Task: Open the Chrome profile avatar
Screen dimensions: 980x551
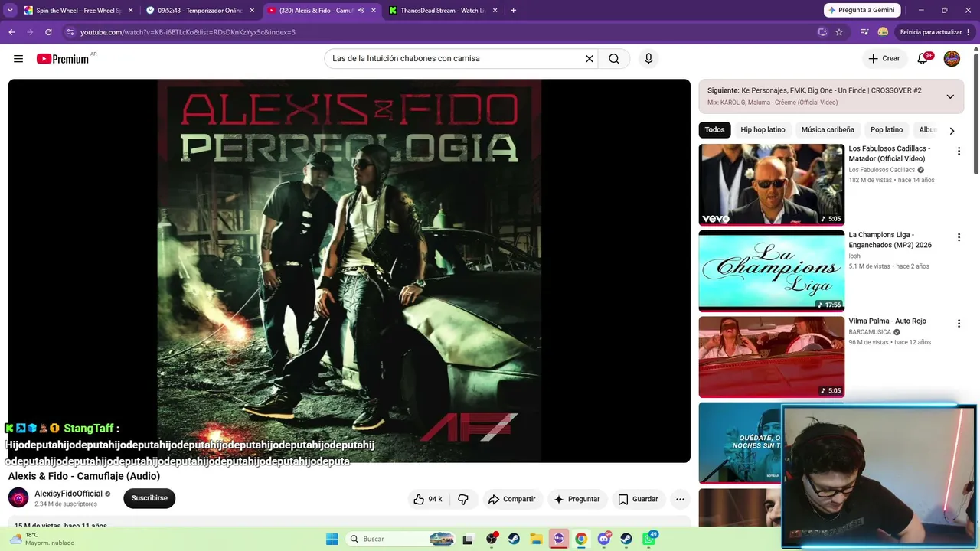Action: (x=883, y=32)
